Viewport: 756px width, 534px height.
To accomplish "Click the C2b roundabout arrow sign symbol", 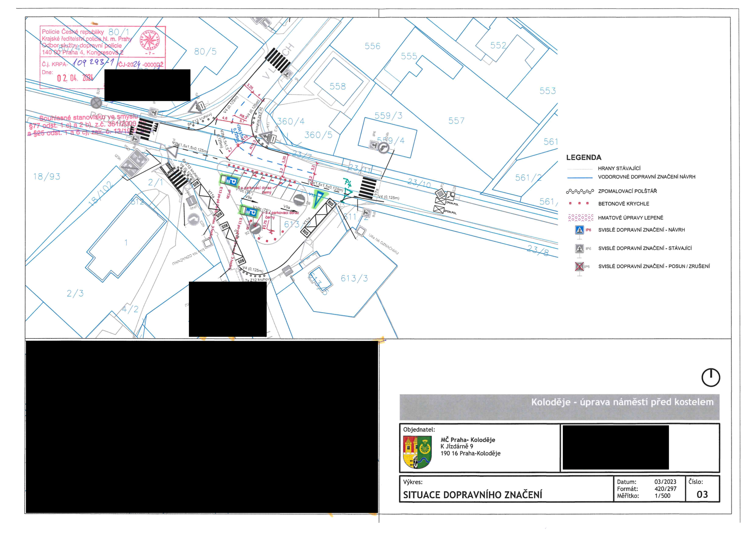I will coord(195,219).
